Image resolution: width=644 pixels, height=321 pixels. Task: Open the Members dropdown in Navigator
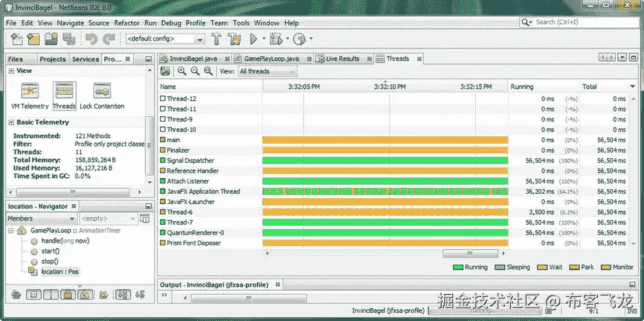(42, 219)
